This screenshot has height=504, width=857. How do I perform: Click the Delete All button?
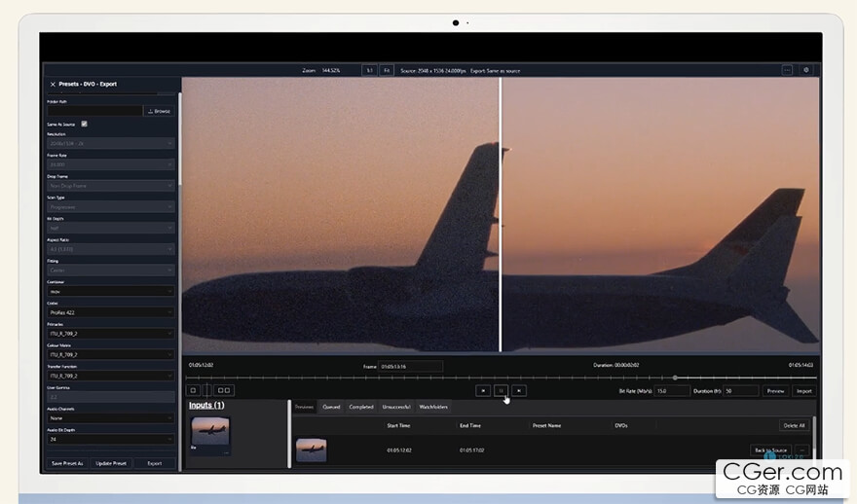click(794, 425)
